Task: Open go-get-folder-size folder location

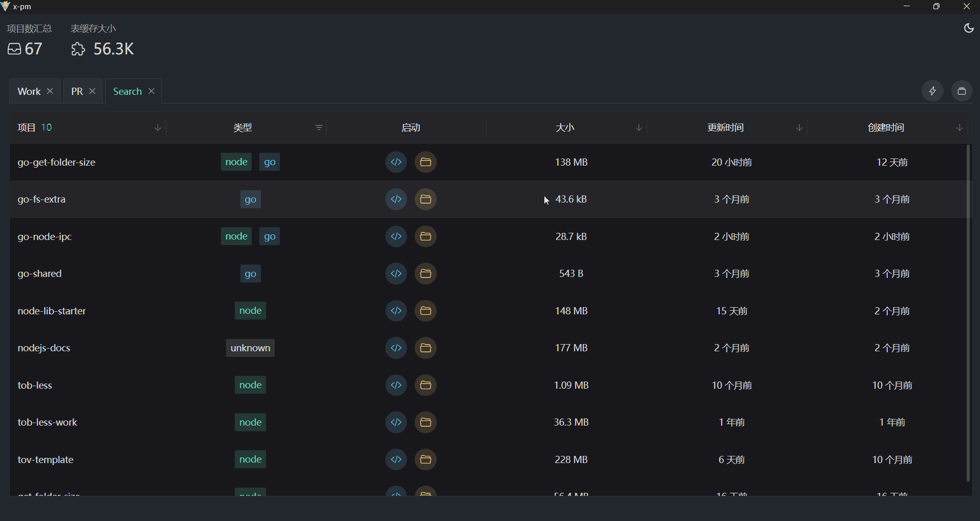Action: point(425,162)
